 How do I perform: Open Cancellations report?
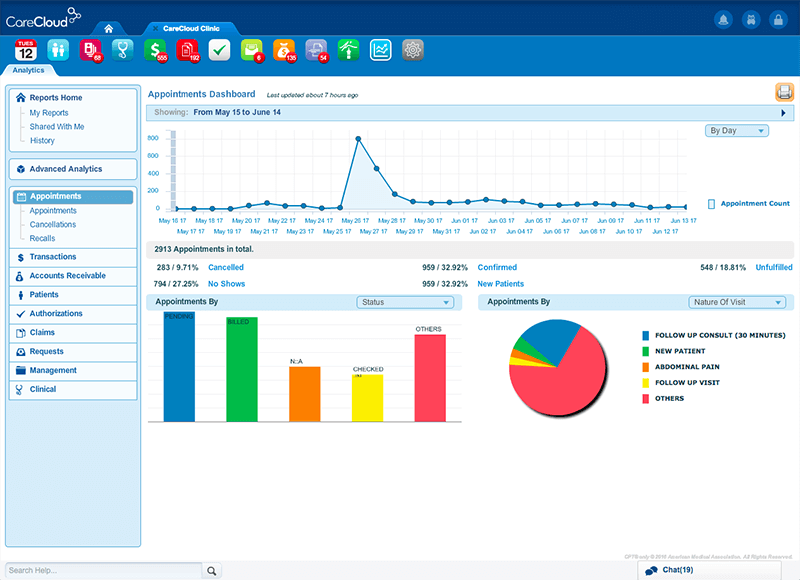(53, 224)
